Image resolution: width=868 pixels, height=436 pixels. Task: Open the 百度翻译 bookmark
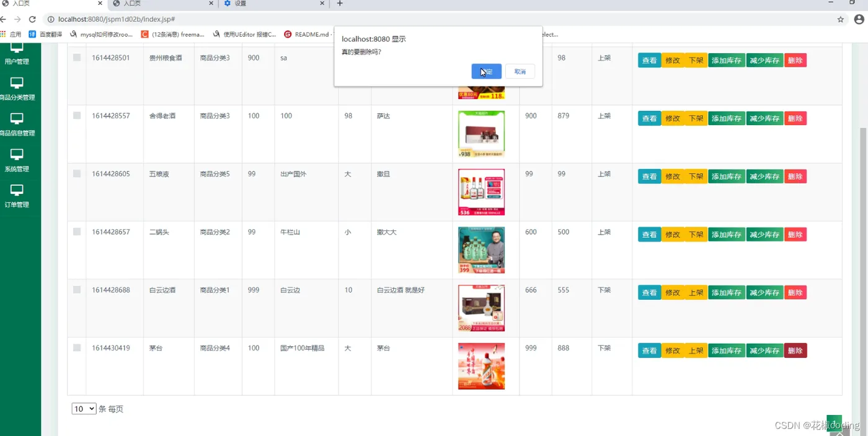click(46, 35)
